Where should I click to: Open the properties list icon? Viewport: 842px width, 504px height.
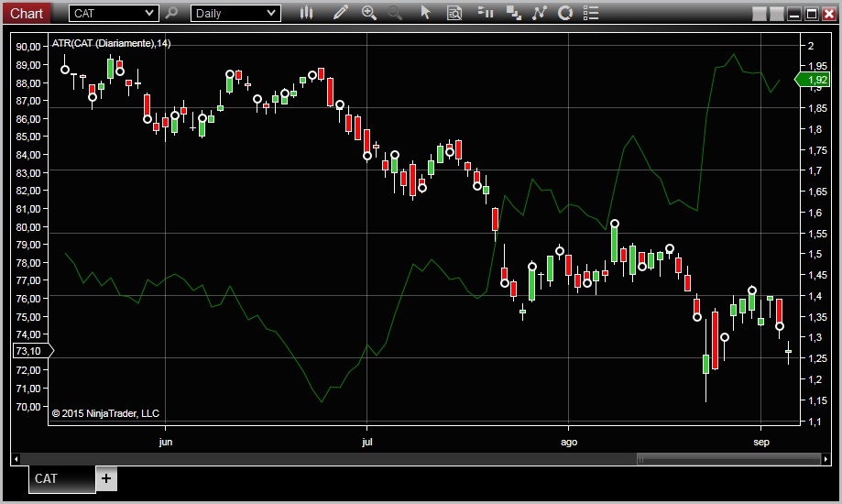click(591, 12)
